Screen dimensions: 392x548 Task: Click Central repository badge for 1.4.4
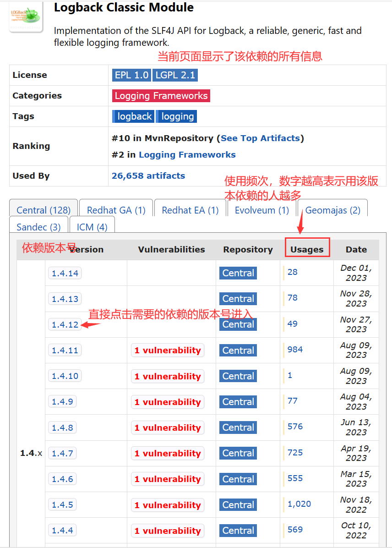coord(238,531)
